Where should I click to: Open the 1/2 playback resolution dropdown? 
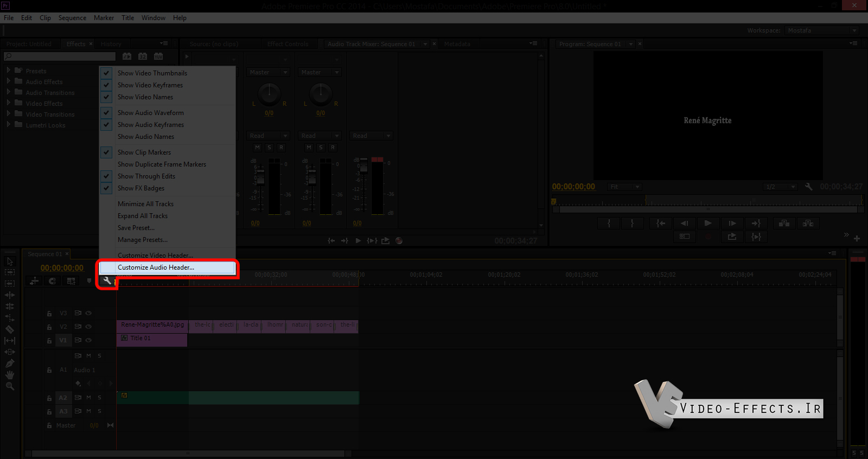click(780, 187)
